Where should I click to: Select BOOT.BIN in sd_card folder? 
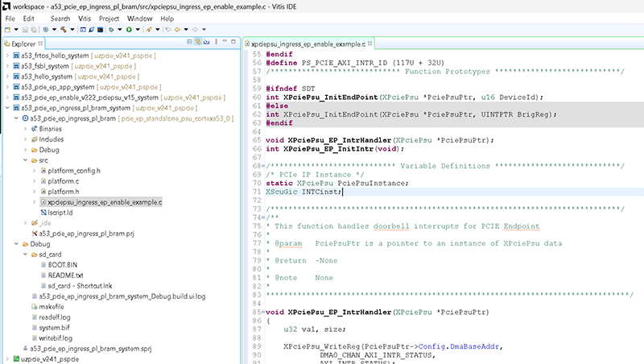(63, 265)
